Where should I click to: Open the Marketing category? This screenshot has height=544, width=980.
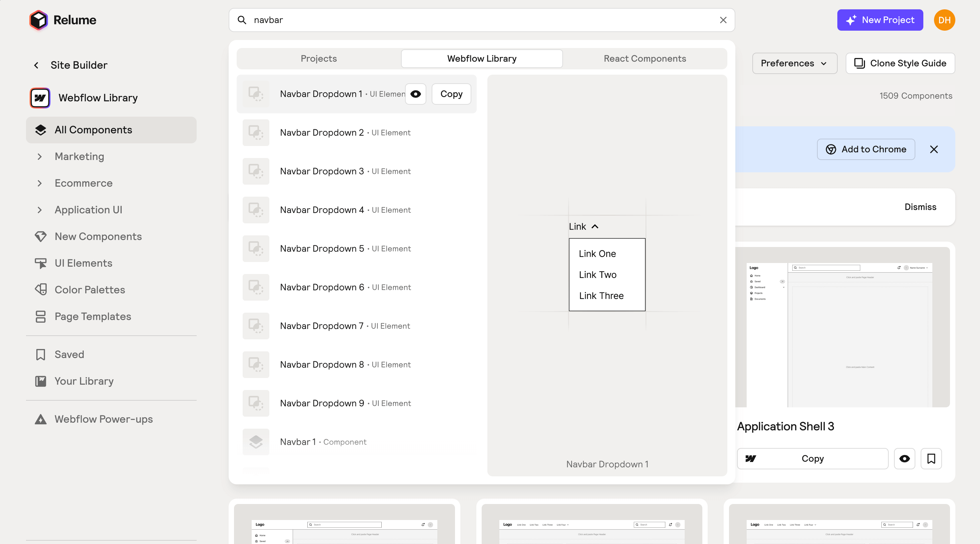(x=79, y=156)
